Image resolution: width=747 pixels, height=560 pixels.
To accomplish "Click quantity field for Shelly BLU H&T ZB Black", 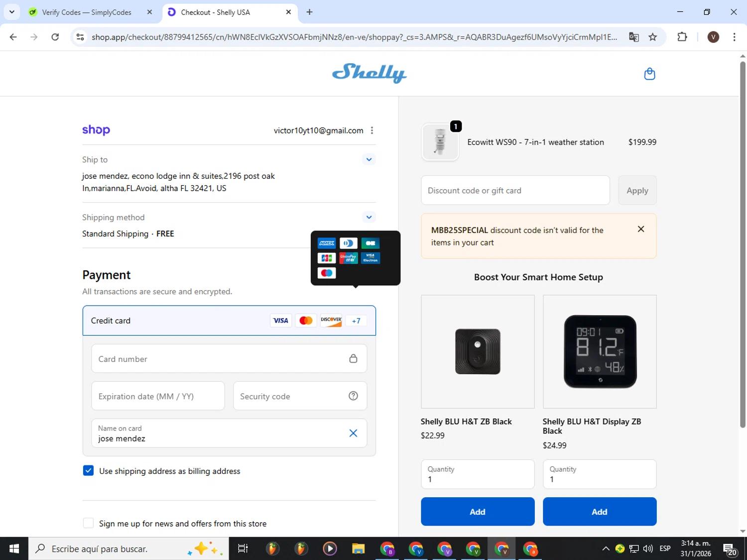I will click(x=477, y=474).
